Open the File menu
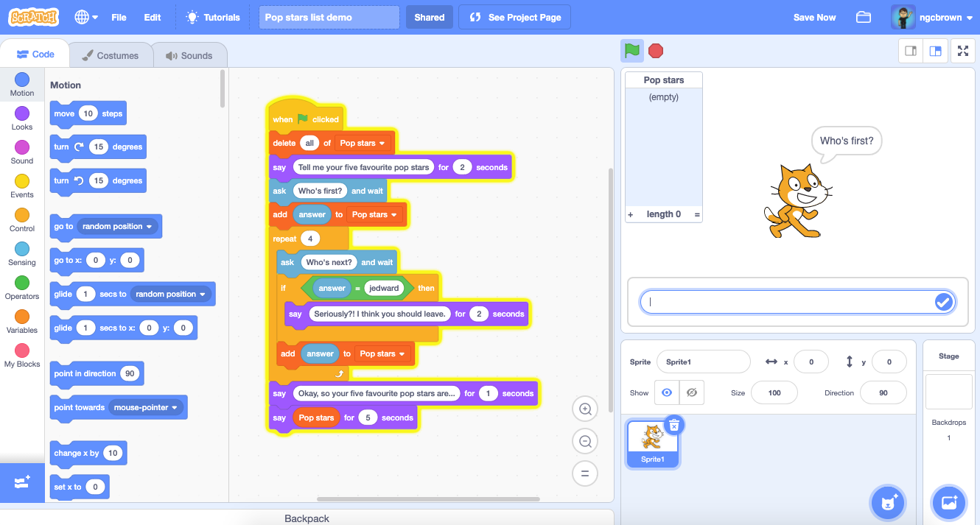Image resolution: width=980 pixels, height=525 pixels. (119, 17)
